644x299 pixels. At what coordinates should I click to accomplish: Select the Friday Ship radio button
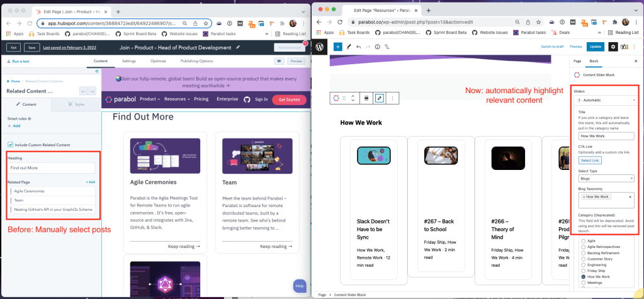tap(583, 271)
